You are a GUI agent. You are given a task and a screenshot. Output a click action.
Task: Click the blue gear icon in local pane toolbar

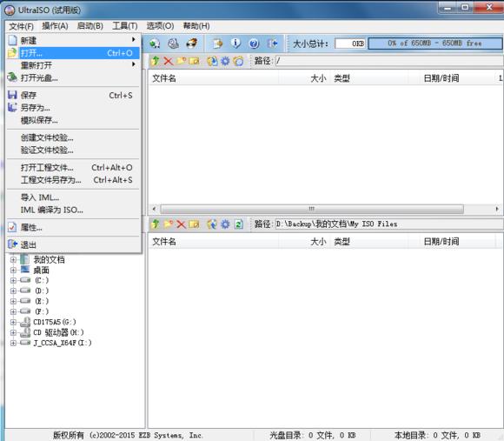coord(225,224)
